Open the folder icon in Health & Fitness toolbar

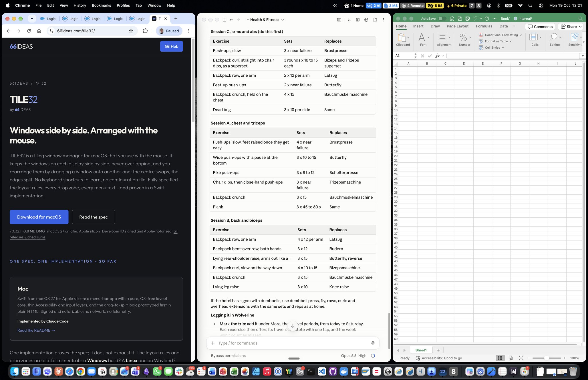pyautogui.click(x=375, y=20)
